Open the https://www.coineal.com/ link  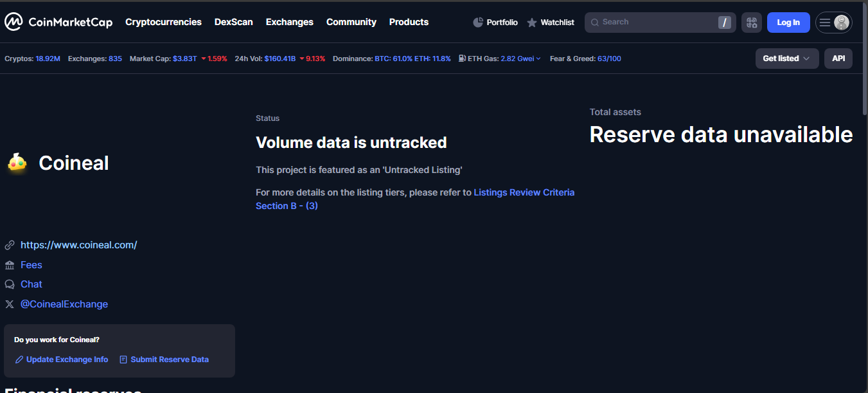point(79,245)
